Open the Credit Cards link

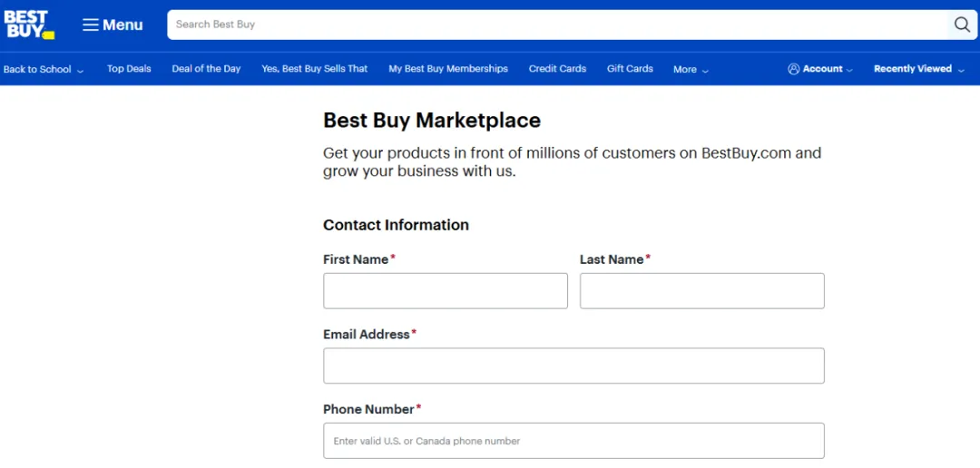click(x=557, y=69)
